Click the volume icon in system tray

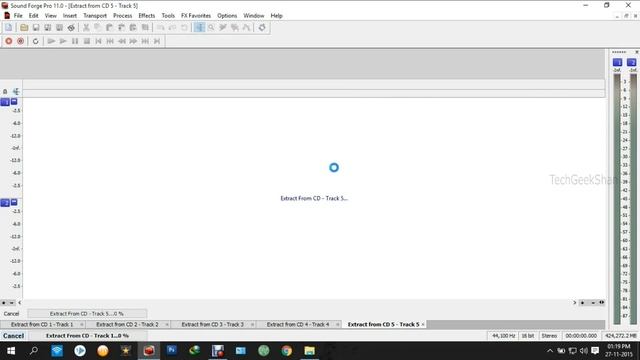(584, 351)
